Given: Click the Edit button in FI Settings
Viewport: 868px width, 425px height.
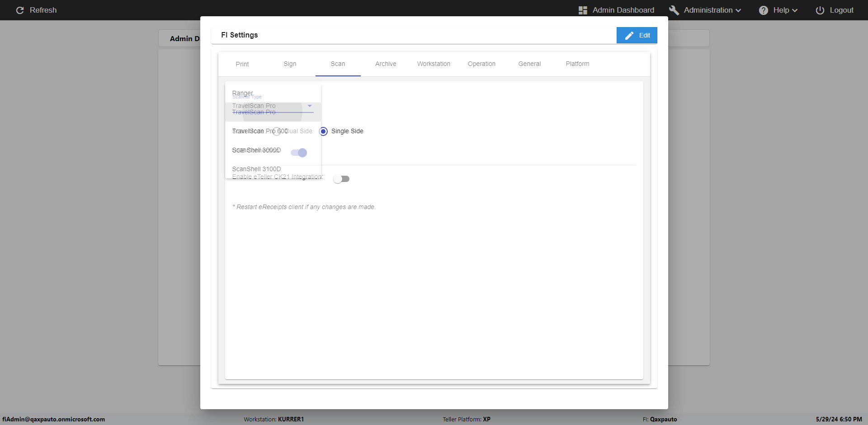Looking at the screenshot, I should pyautogui.click(x=637, y=35).
